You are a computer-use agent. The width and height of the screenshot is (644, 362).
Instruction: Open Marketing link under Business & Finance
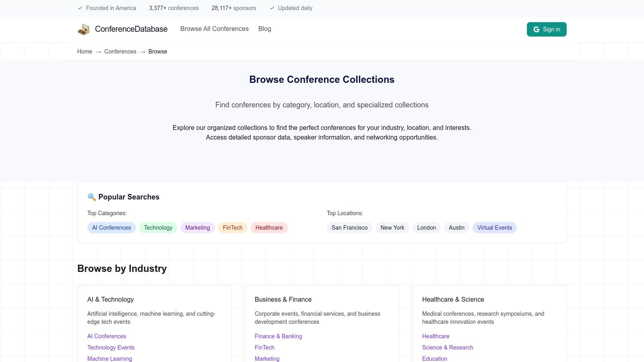coord(267,359)
